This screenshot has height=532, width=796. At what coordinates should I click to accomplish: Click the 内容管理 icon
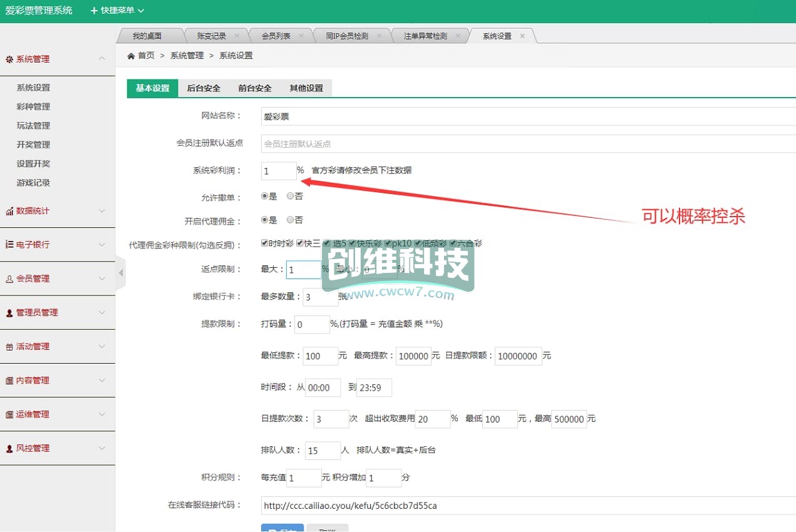pos(9,381)
